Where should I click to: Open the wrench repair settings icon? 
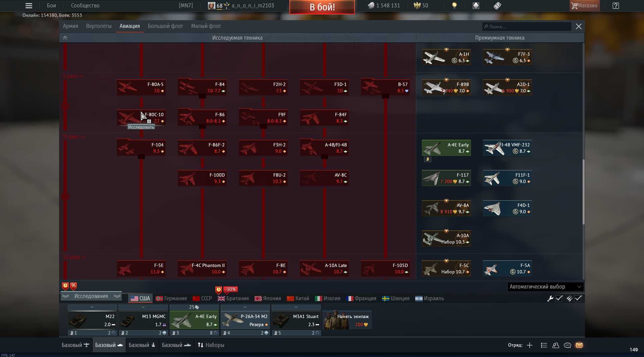[550, 299]
